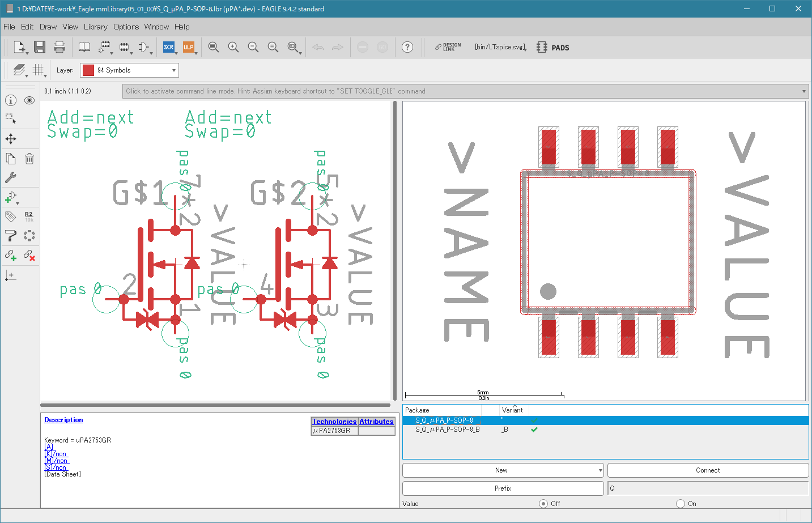Open the Options menu

[x=126, y=27]
